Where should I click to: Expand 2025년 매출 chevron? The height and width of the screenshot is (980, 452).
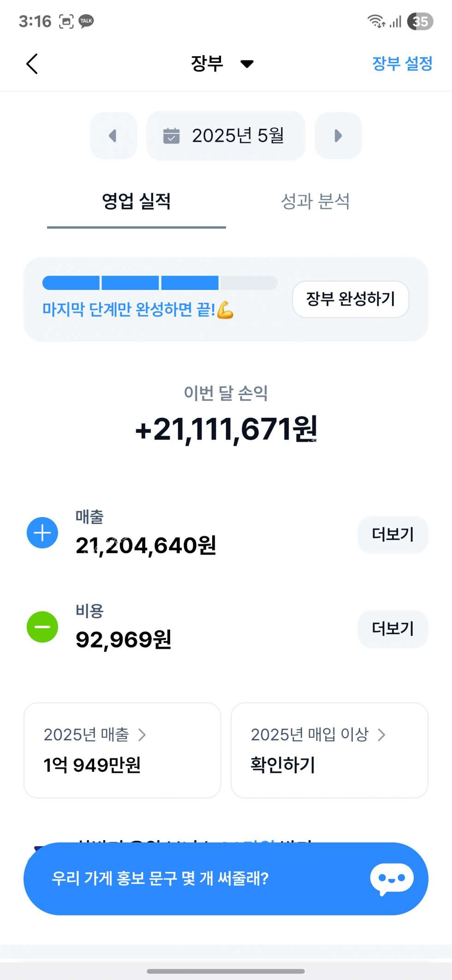[x=142, y=734]
